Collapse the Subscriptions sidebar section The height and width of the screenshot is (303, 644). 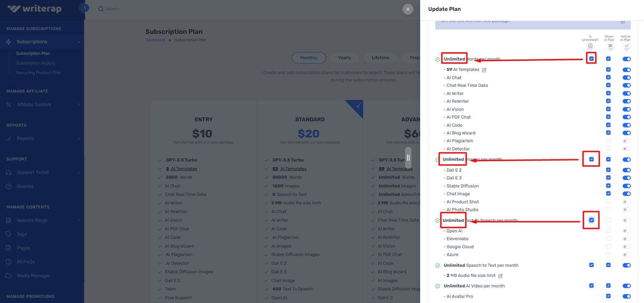pos(42,42)
